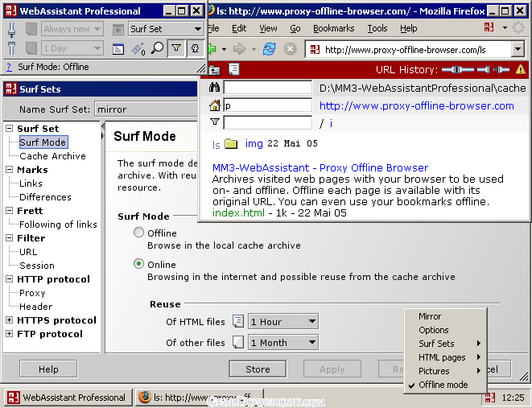The width and height of the screenshot is (532, 408).
Task: Select URL under Filter
Action: click(28, 252)
